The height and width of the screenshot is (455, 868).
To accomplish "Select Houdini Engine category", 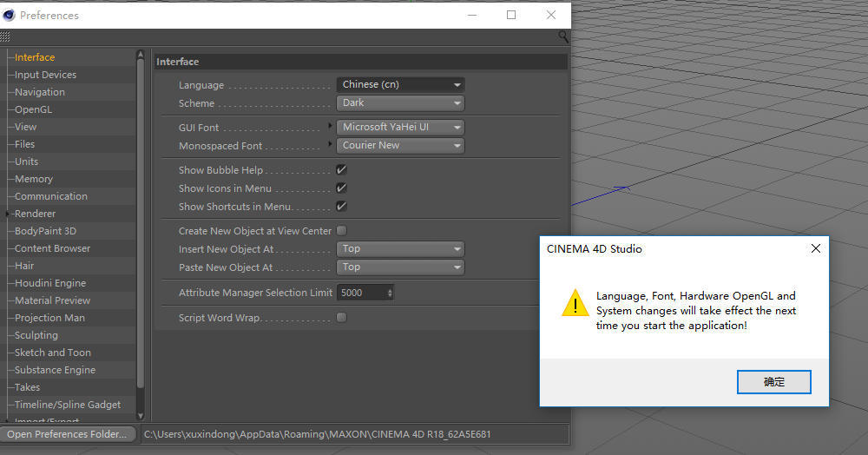I will (50, 283).
